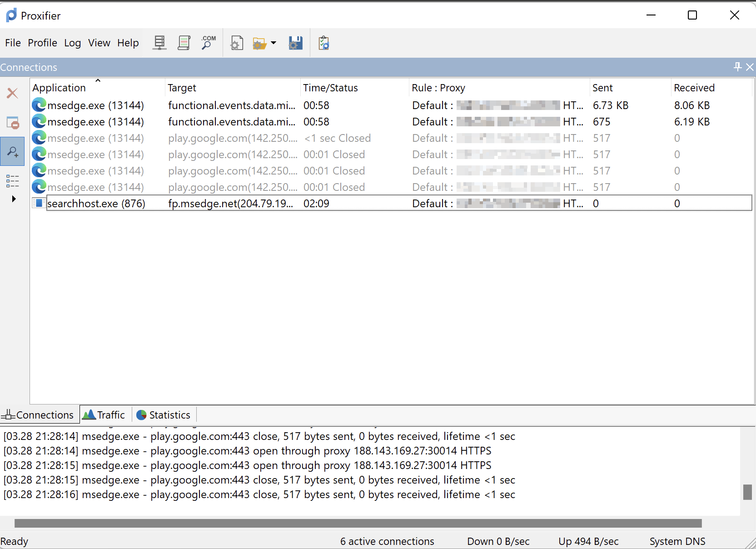This screenshot has width=756, height=549.
Task: Open the View menu
Action: tap(99, 43)
